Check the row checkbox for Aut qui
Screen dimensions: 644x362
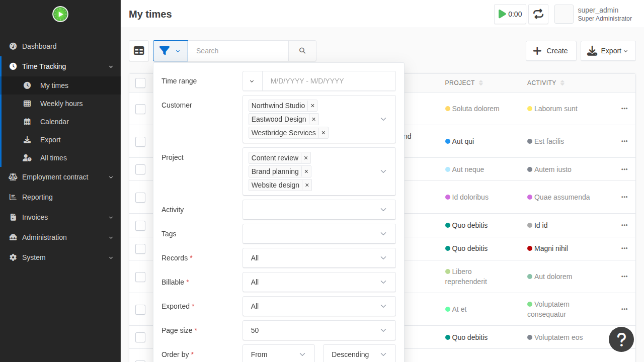[x=140, y=142]
